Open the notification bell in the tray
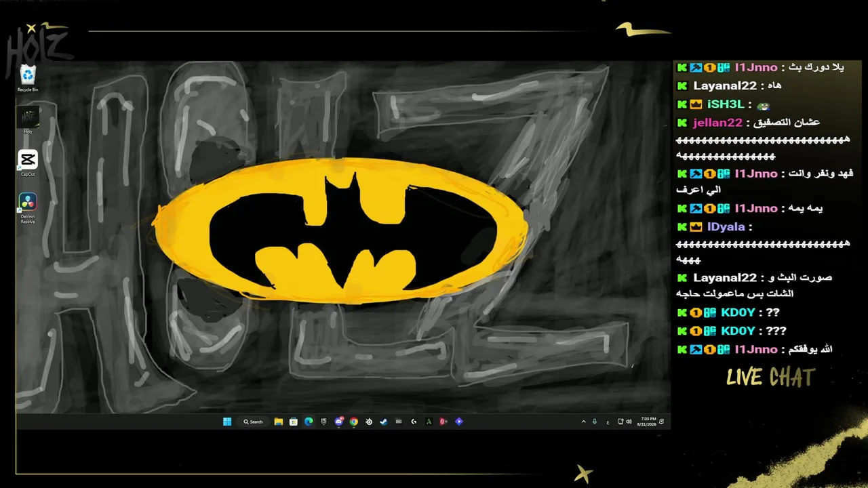 point(662,422)
